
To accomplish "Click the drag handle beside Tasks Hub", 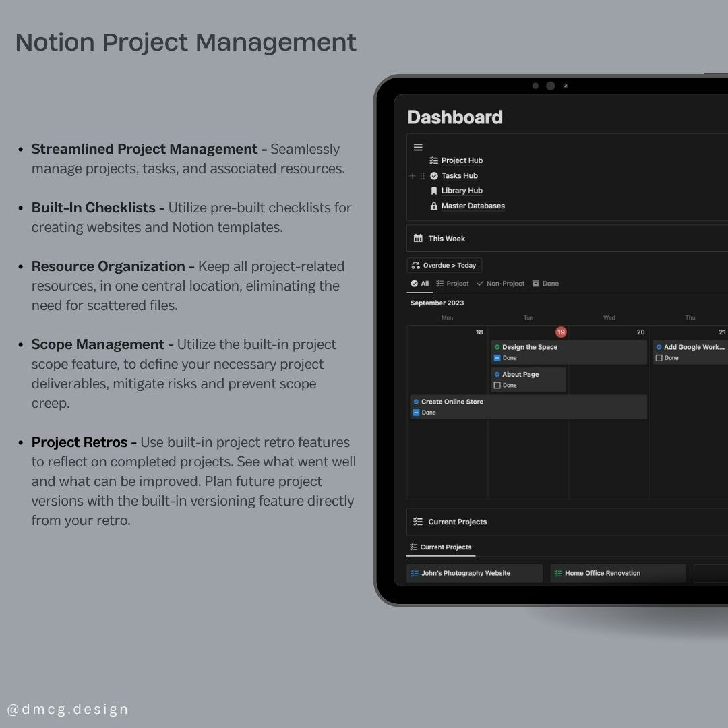I will [422, 175].
